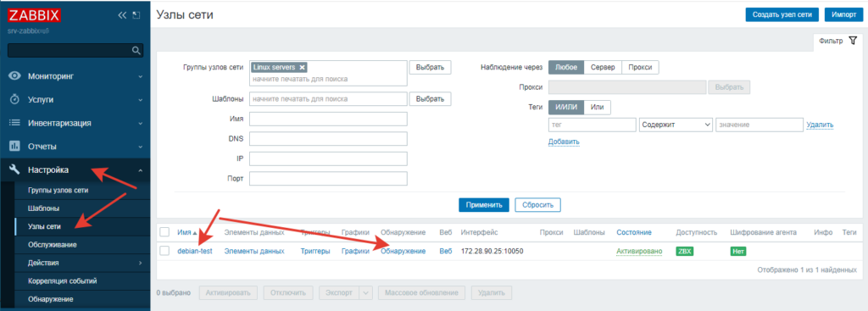The height and width of the screenshot is (311, 868).
Task: Sort by Состояние column header
Action: 634,232
